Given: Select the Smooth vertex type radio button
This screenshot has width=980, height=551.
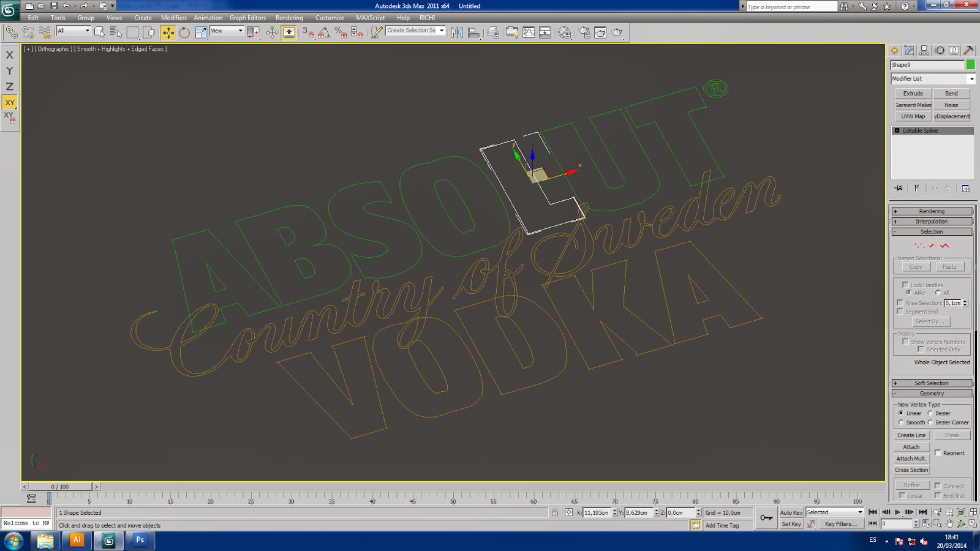Looking at the screenshot, I should [x=900, y=422].
